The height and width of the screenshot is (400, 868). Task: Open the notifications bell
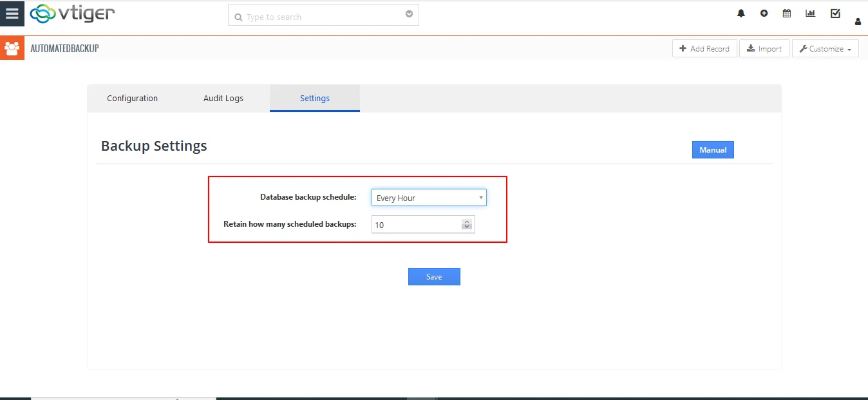(x=741, y=14)
